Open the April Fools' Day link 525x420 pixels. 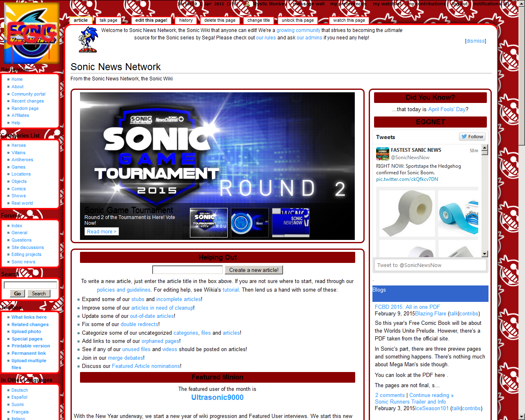pos(447,110)
